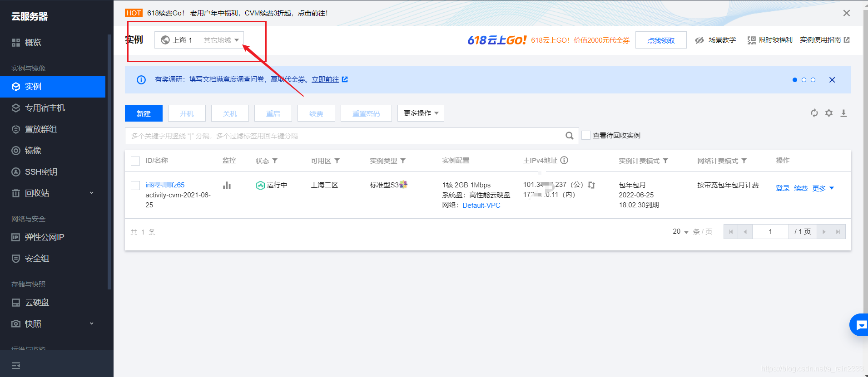
Task: Click the 点我领取 coupon button
Action: 661,40
